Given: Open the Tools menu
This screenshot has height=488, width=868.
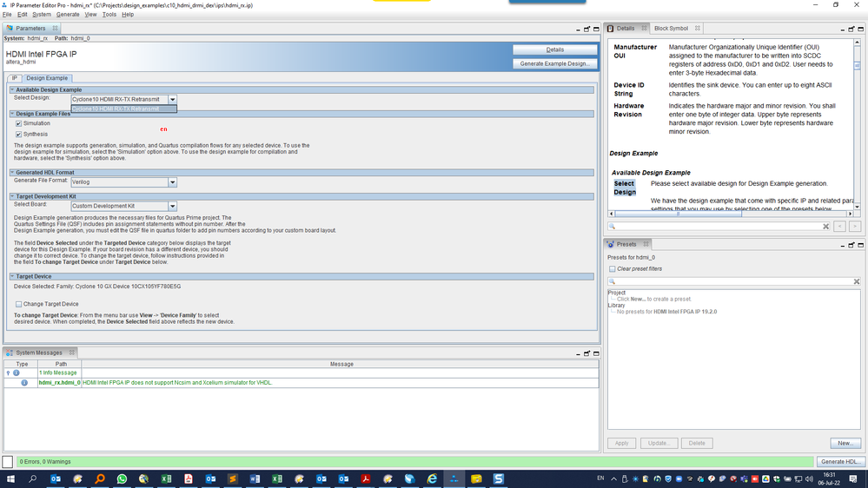Looking at the screenshot, I should click(x=109, y=15).
